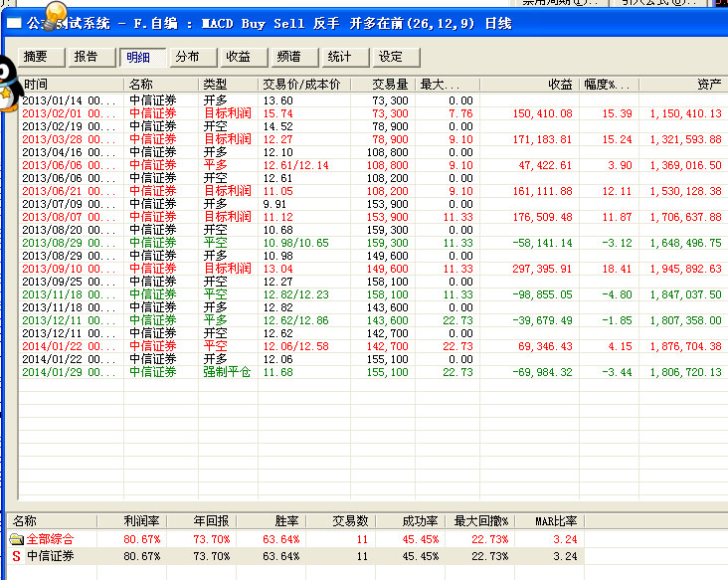Select the 2013/01/14 开多 trade row
The height and width of the screenshot is (580, 728).
(x=373, y=100)
